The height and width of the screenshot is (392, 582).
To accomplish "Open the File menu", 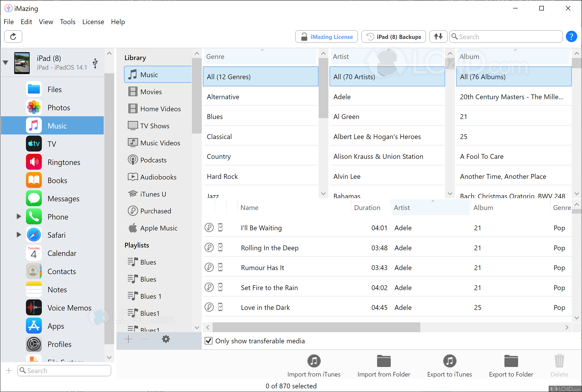I will (9, 22).
